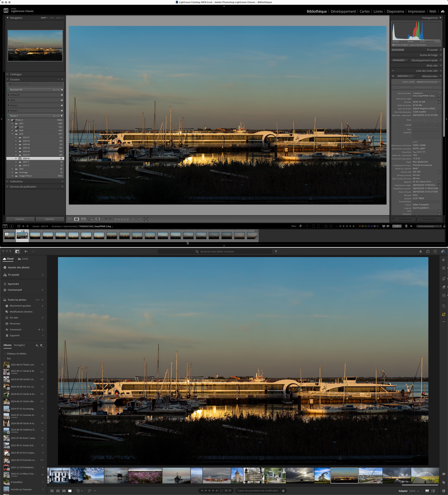Viewport: 448px width, 495px height.
Task: Switch to the Développement module
Action: [x=343, y=11]
